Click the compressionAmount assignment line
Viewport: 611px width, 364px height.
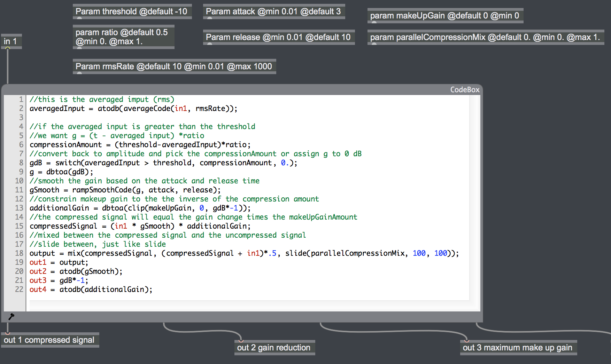tap(140, 145)
